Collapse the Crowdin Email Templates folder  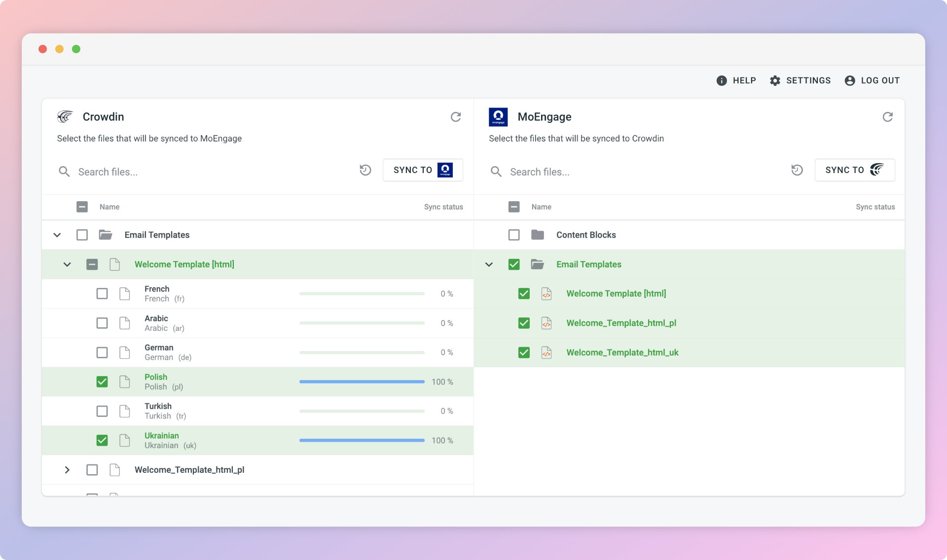57,235
